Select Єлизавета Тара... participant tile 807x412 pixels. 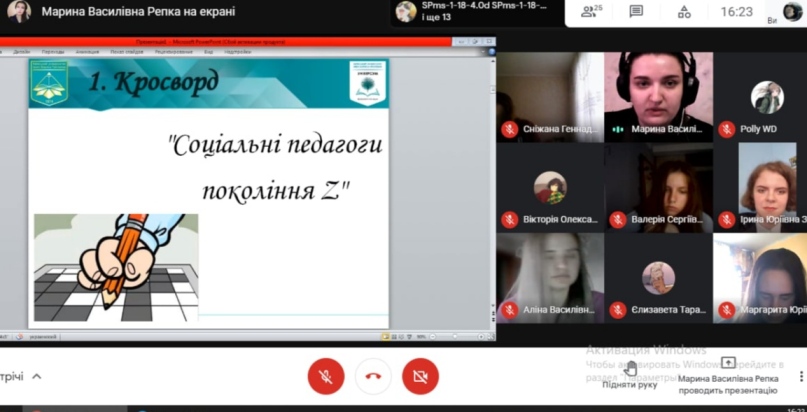coord(658,278)
